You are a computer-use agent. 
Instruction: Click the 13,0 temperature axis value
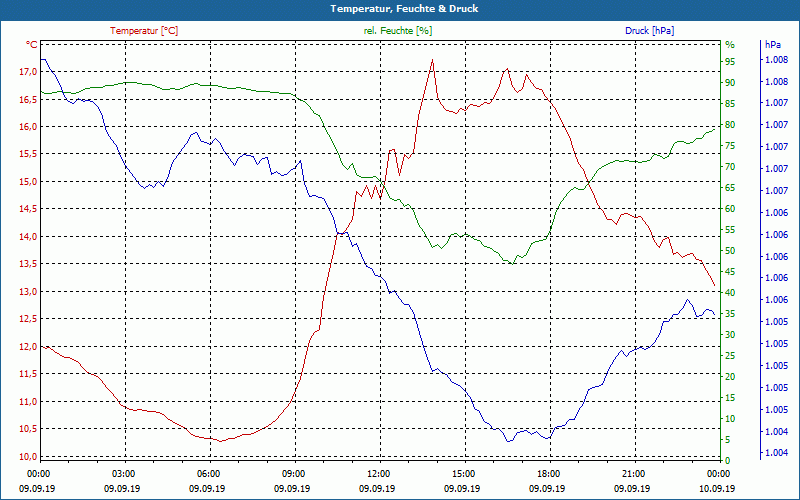(x=28, y=292)
